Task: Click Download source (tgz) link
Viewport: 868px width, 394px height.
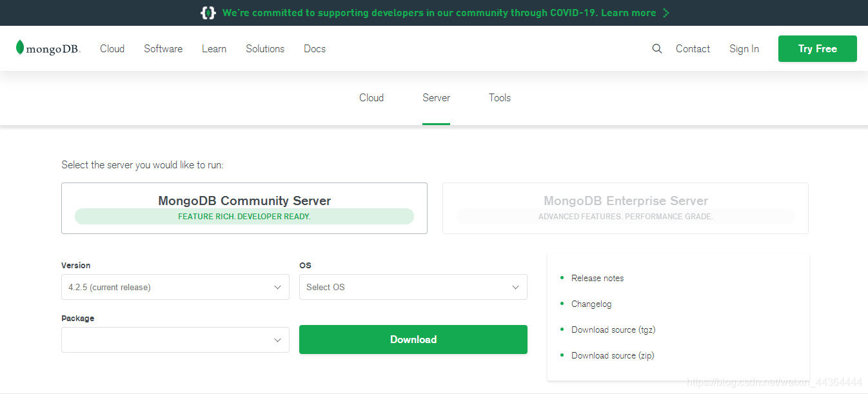Action: (x=613, y=330)
